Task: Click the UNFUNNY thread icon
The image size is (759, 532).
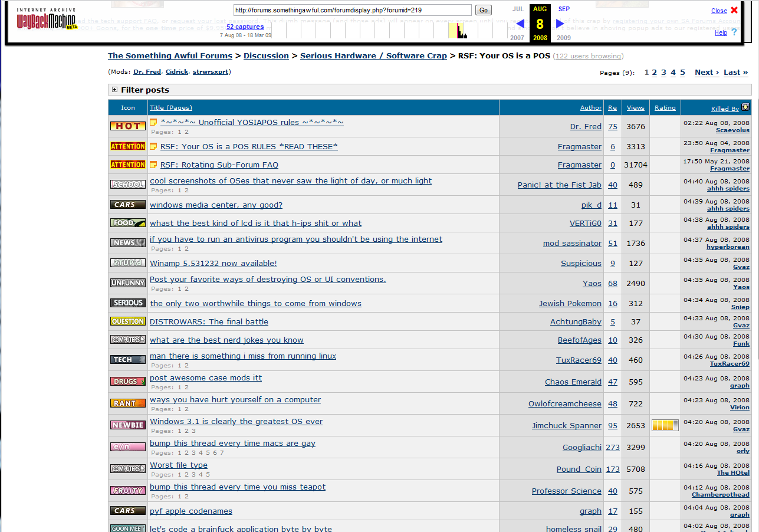Action: [x=128, y=283]
